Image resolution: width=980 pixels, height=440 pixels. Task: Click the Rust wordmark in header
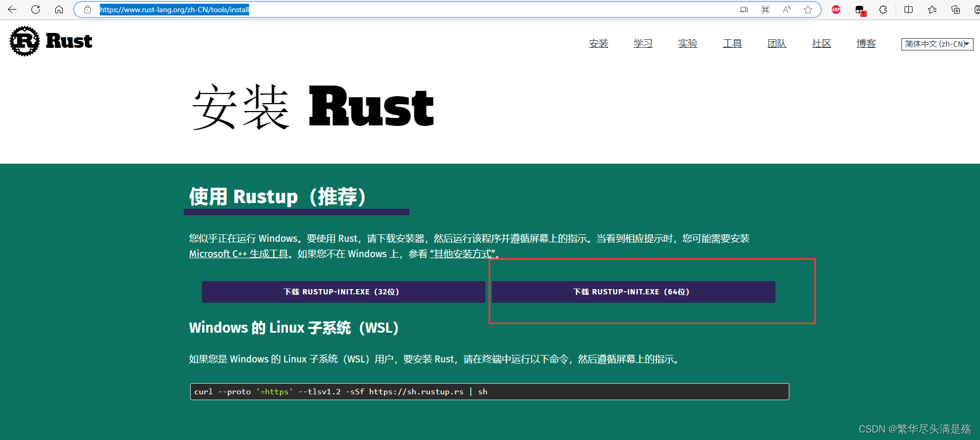coord(69,41)
